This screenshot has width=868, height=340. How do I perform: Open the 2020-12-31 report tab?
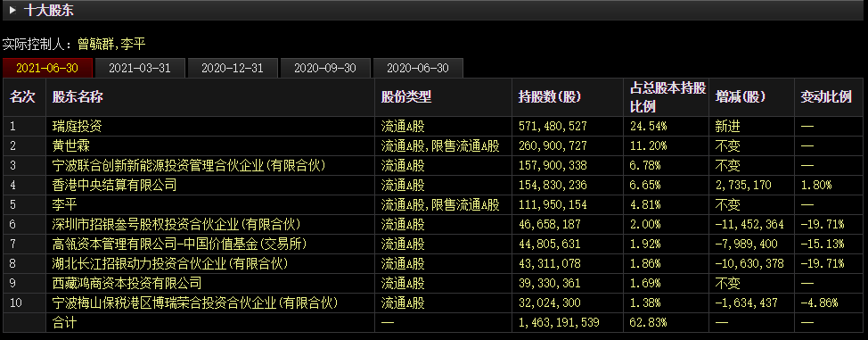click(232, 68)
